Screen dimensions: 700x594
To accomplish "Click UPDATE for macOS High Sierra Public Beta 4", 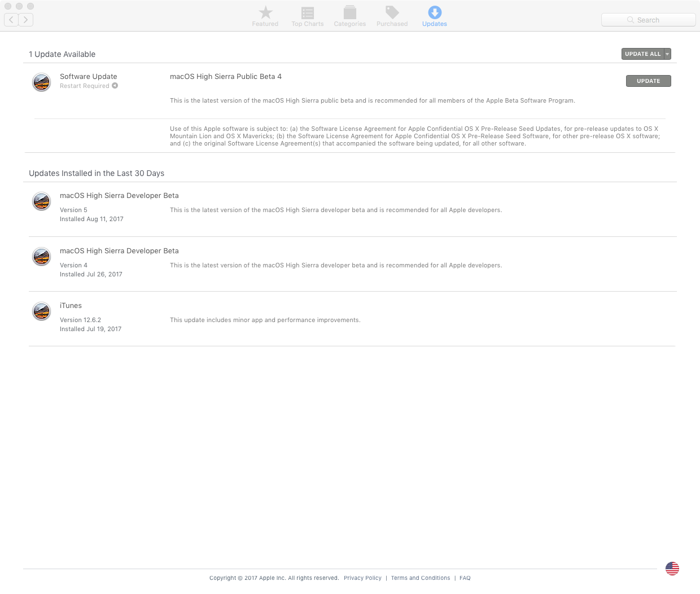I will pyautogui.click(x=648, y=81).
